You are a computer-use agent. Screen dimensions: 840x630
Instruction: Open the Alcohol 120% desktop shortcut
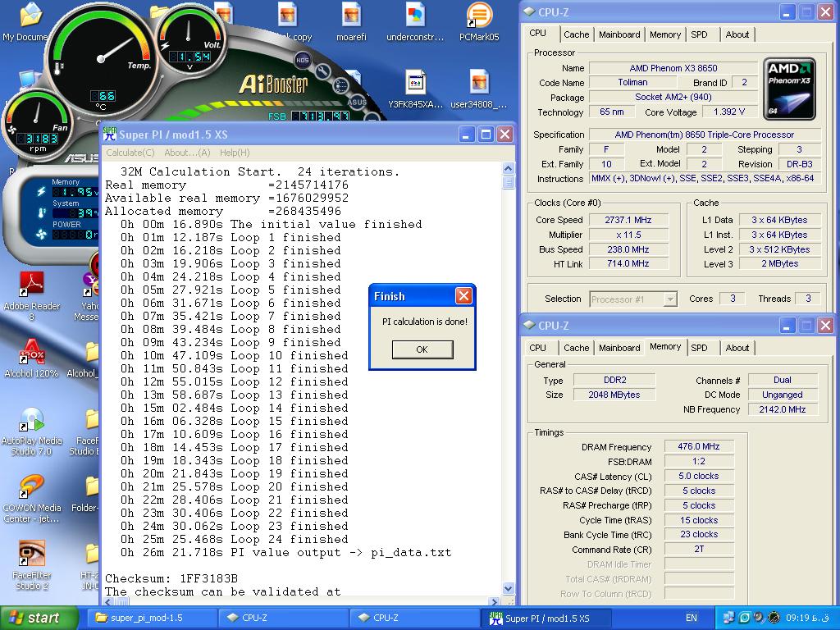[x=32, y=358]
